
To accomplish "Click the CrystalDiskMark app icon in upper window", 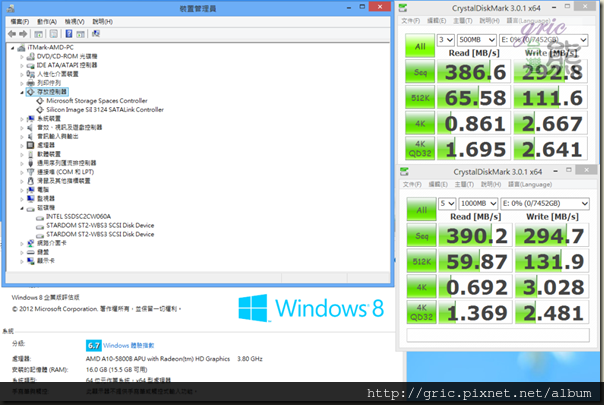I will 403,8.
